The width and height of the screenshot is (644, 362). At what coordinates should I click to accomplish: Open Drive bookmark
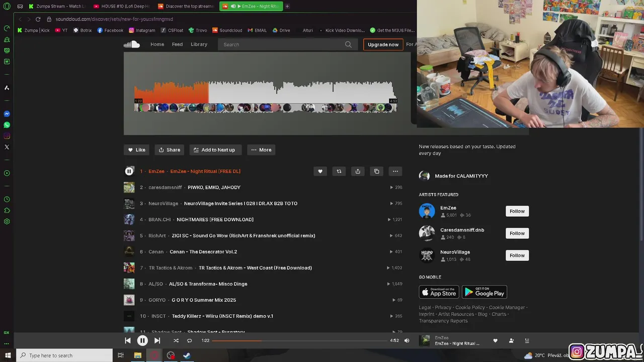click(281, 30)
